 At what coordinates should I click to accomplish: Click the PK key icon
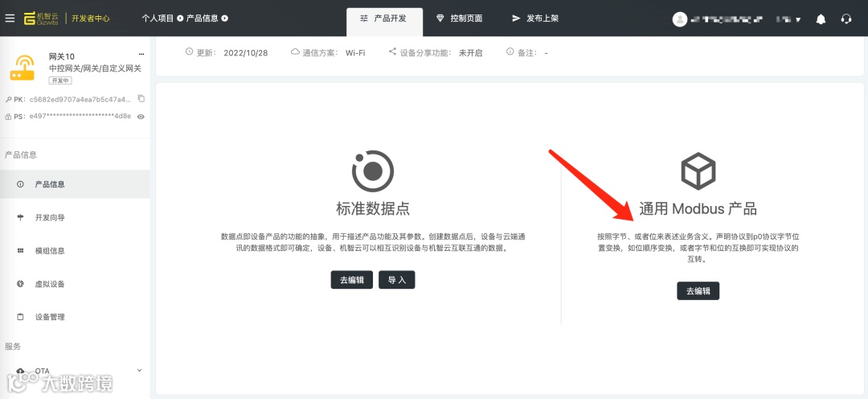tap(8, 100)
